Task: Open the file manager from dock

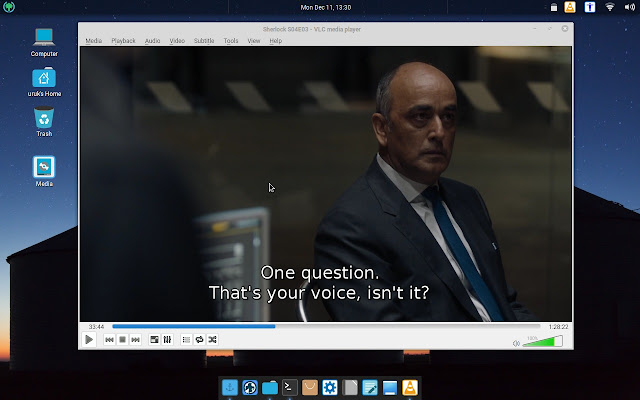Action: 270,387
